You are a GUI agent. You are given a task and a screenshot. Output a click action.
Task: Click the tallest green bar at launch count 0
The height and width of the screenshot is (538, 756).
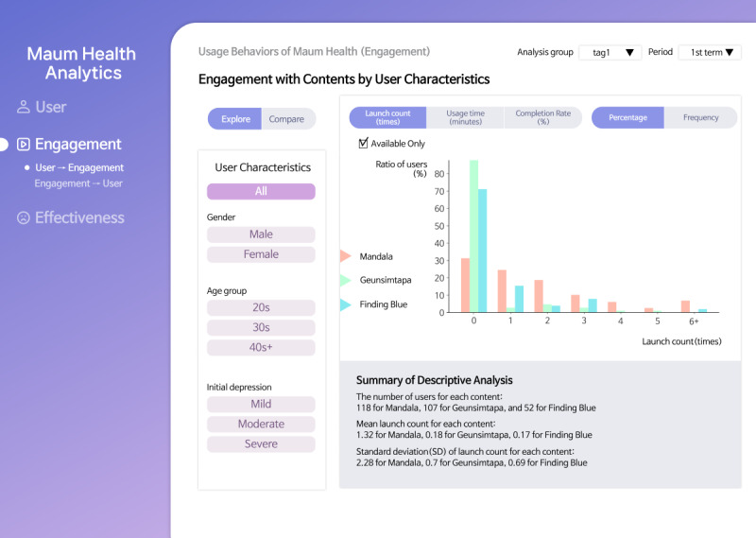474,236
